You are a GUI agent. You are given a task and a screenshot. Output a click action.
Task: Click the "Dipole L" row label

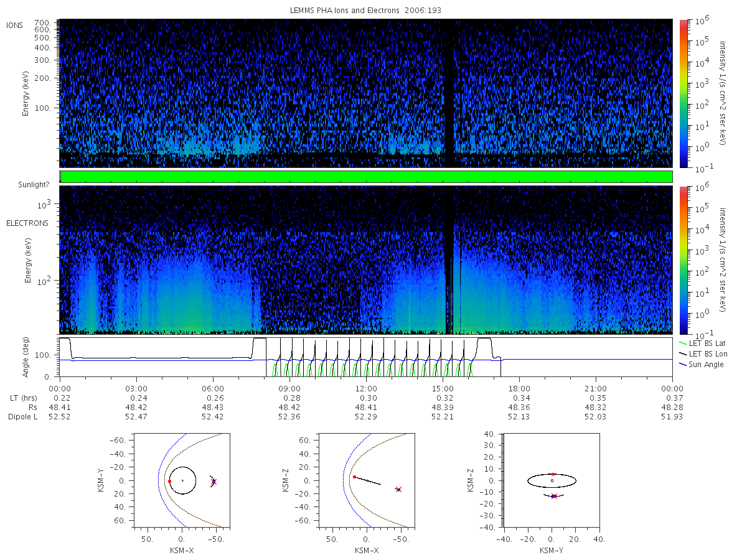22,417
